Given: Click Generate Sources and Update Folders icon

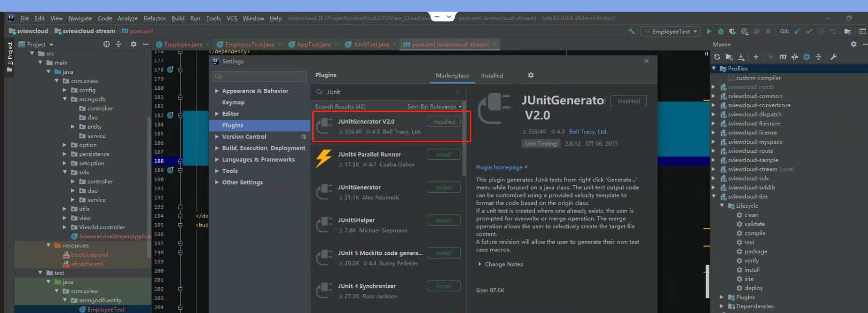Looking at the screenshot, I should [x=729, y=57].
